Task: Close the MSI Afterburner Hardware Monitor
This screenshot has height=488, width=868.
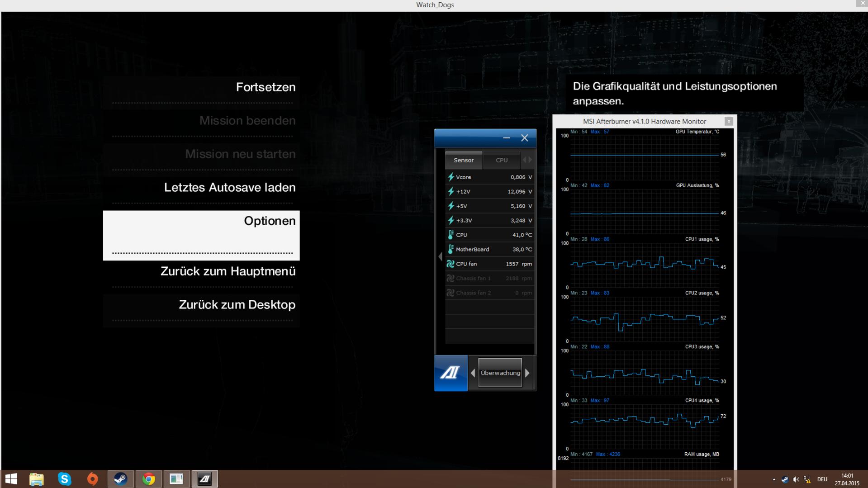Action: 729,121
